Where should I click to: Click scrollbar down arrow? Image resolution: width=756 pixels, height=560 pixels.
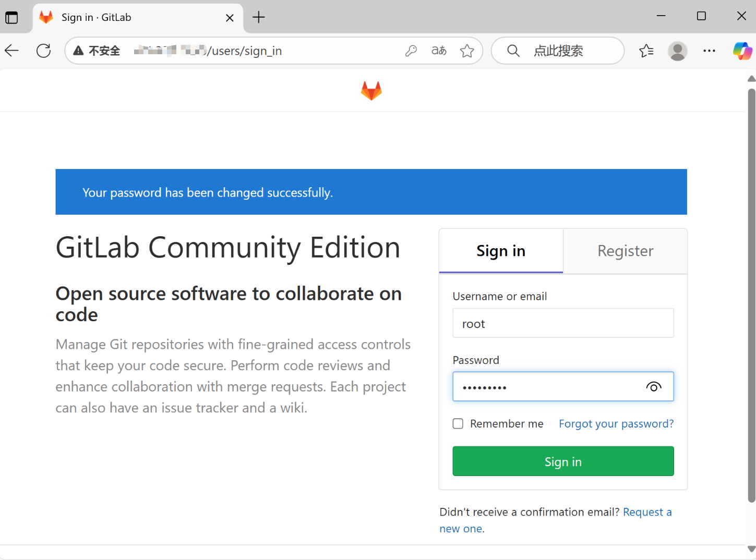pos(751,549)
